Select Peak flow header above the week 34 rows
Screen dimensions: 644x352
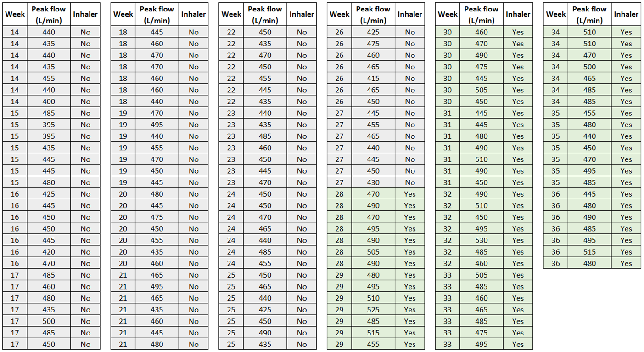tap(589, 14)
